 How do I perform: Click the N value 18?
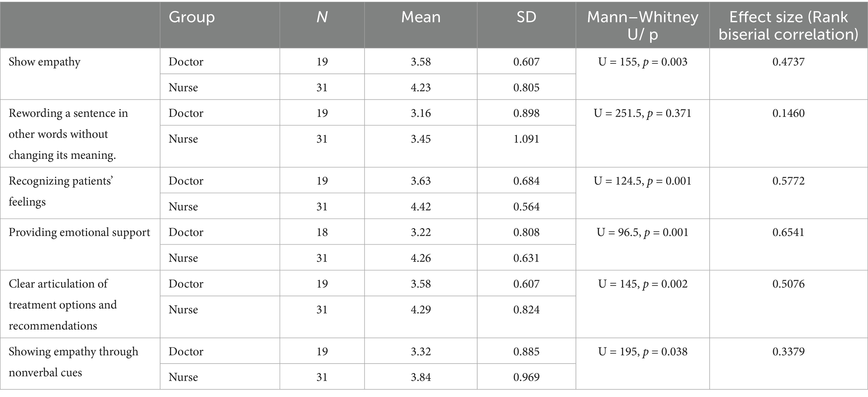(322, 233)
